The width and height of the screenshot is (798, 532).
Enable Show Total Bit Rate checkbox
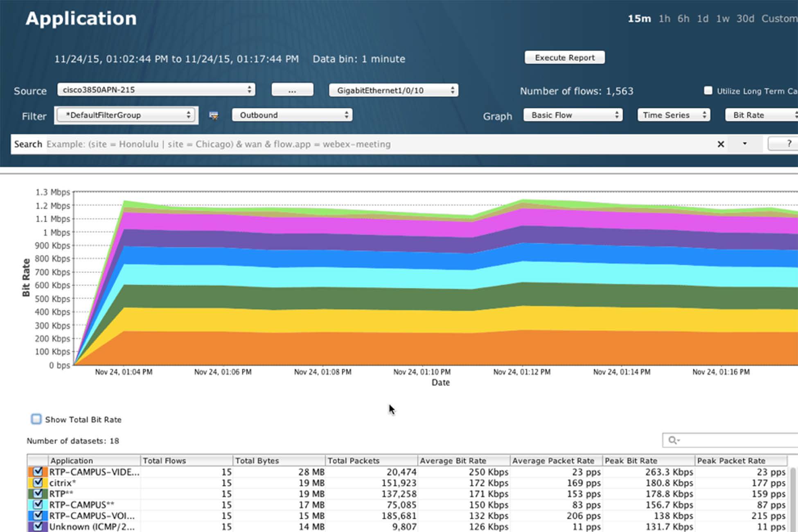(x=36, y=419)
